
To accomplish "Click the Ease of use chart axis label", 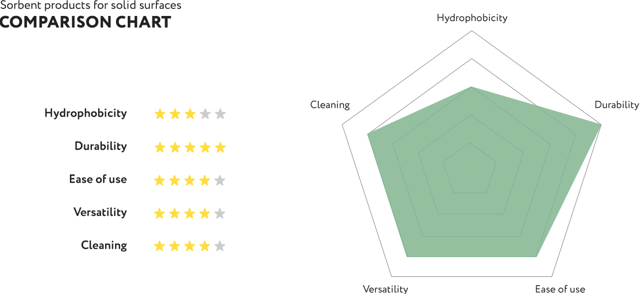I will (x=560, y=288).
